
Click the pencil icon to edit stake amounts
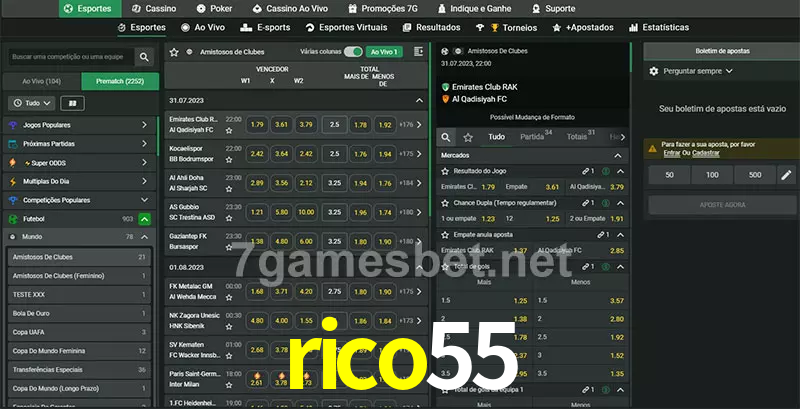pos(785,175)
